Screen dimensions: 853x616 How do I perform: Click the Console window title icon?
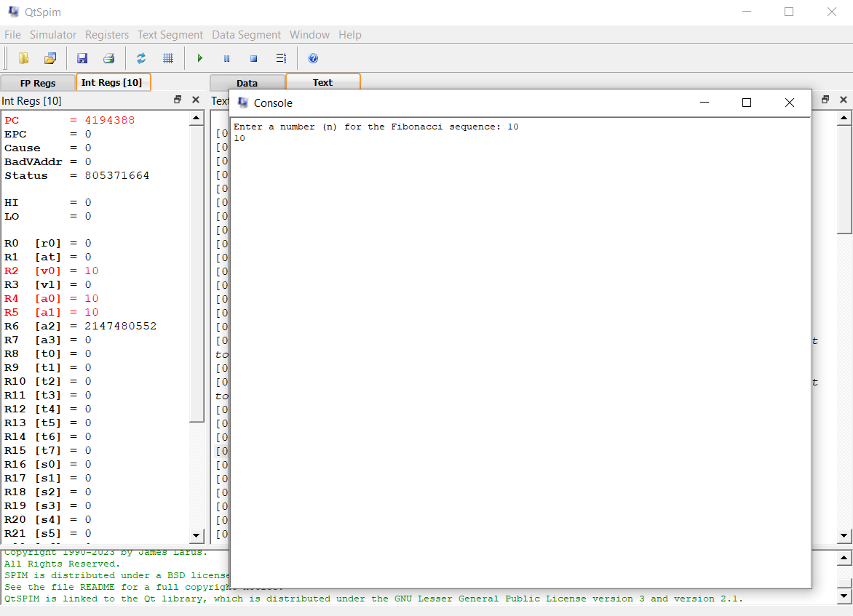(242, 103)
